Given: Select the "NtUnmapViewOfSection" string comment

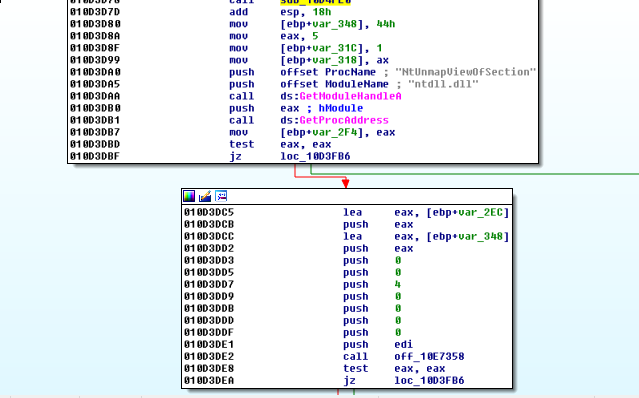Looking at the screenshot, I should [466, 72].
